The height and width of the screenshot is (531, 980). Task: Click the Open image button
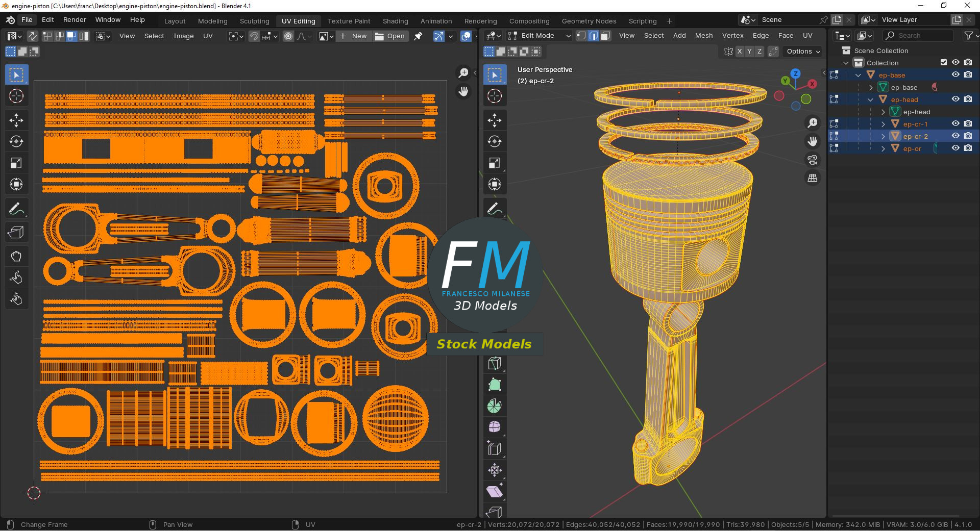coord(390,36)
